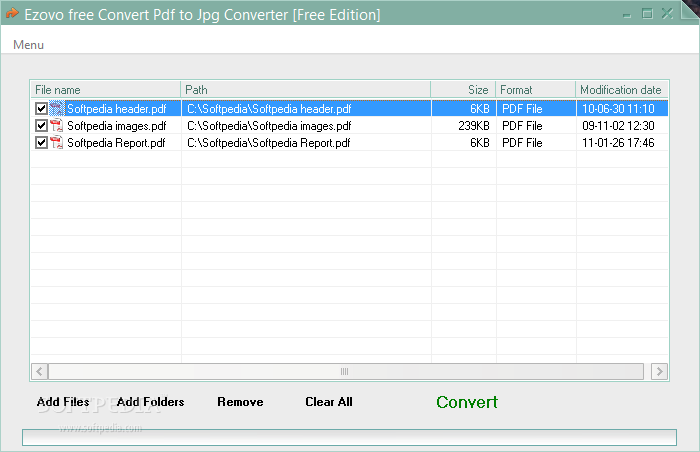Sort by the Format column header

coord(536,90)
